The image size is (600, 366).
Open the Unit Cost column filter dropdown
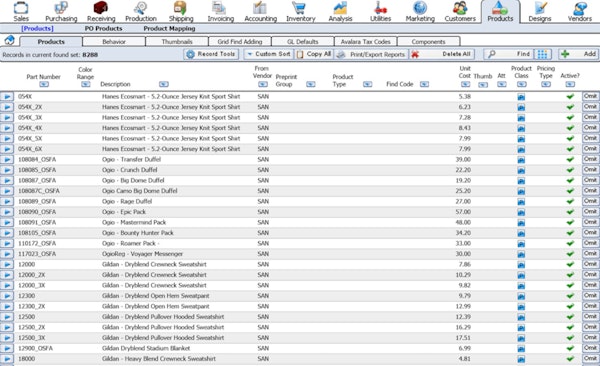(x=465, y=84)
